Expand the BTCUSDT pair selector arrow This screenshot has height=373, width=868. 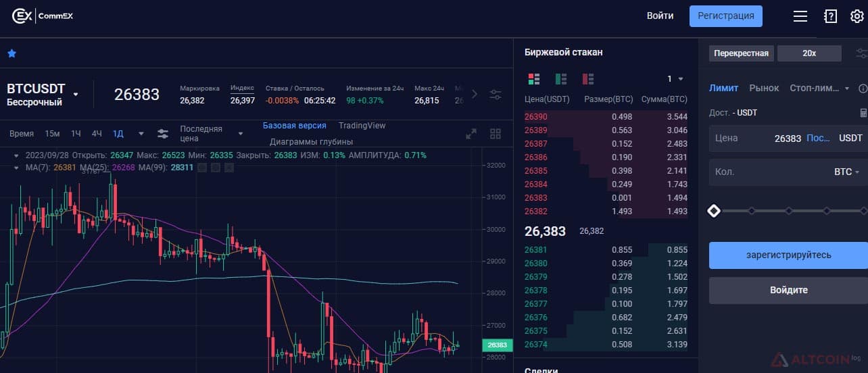click(76, 94)
